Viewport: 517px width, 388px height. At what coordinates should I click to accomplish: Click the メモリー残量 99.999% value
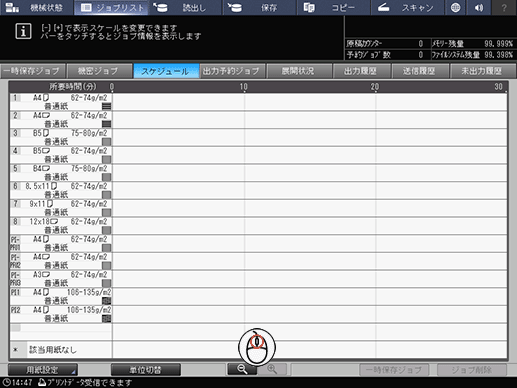click(x=498, y=44)
